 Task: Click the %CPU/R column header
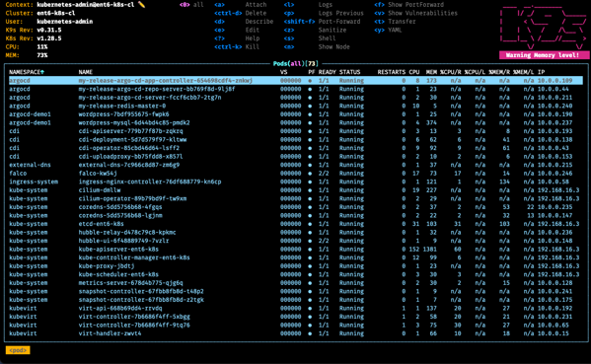point(451,72)
